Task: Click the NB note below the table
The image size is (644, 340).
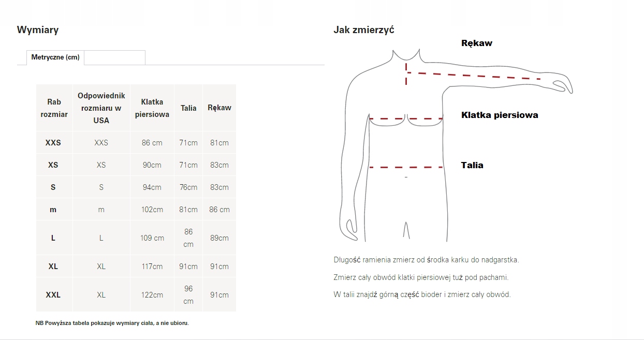Action: (x=112, y=322)
